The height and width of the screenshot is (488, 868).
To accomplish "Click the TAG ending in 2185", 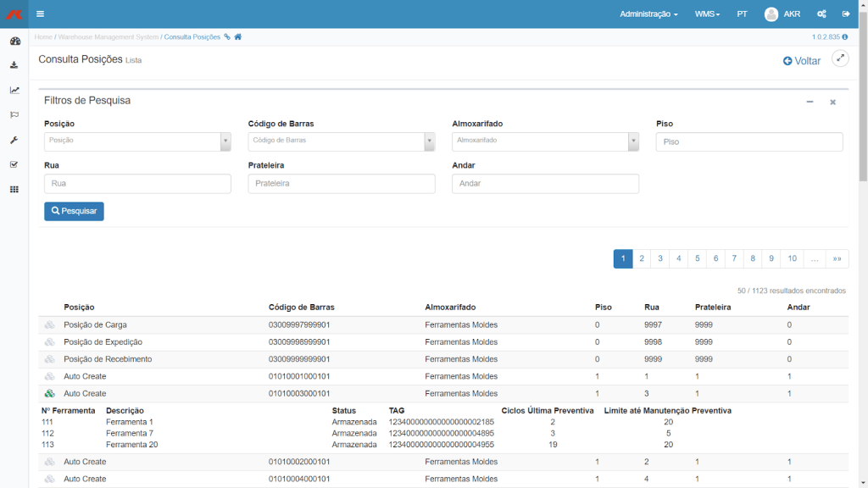I will (x=441, y=422).
